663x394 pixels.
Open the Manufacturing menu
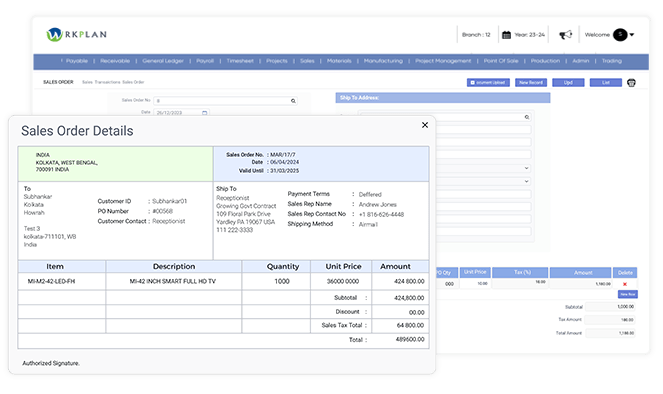pos(384,61)
